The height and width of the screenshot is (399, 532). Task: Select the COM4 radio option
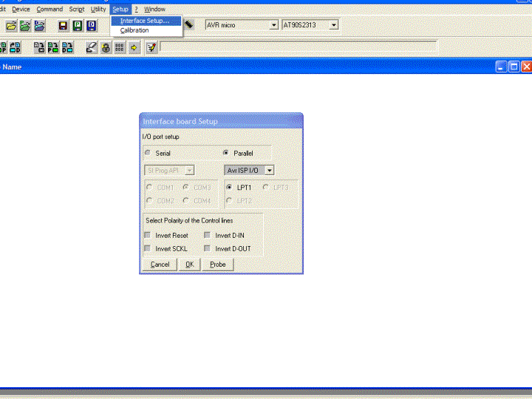pyautogui.click(x=186, y=200)
